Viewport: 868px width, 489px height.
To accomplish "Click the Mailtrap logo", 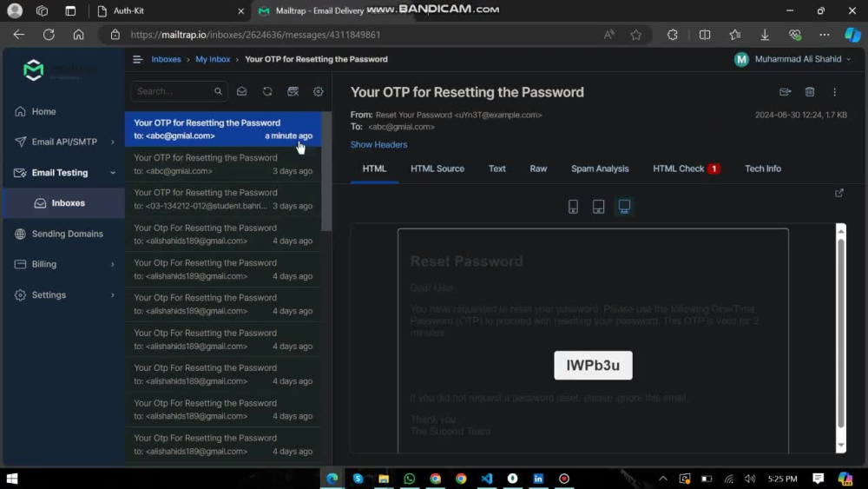I will click(33, 69).
